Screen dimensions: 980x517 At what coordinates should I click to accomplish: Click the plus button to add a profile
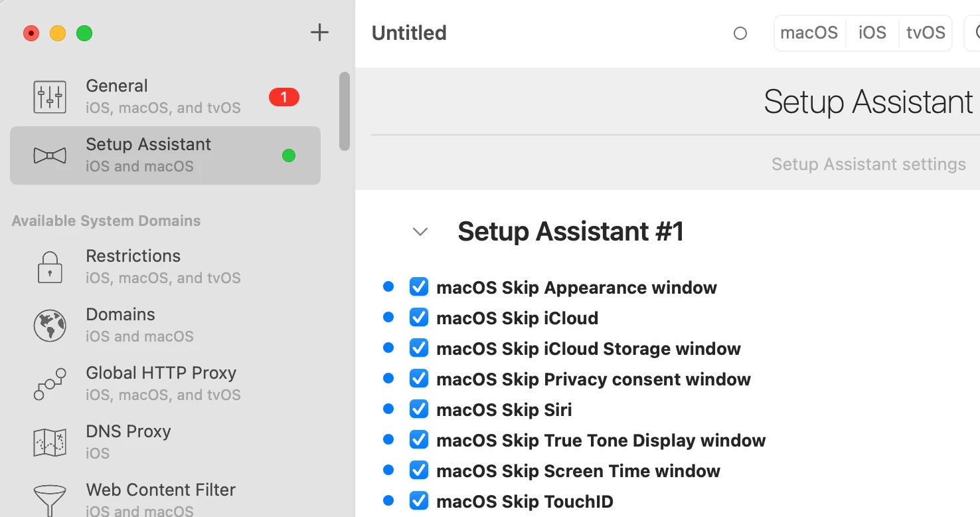click(x=320, y=32)
